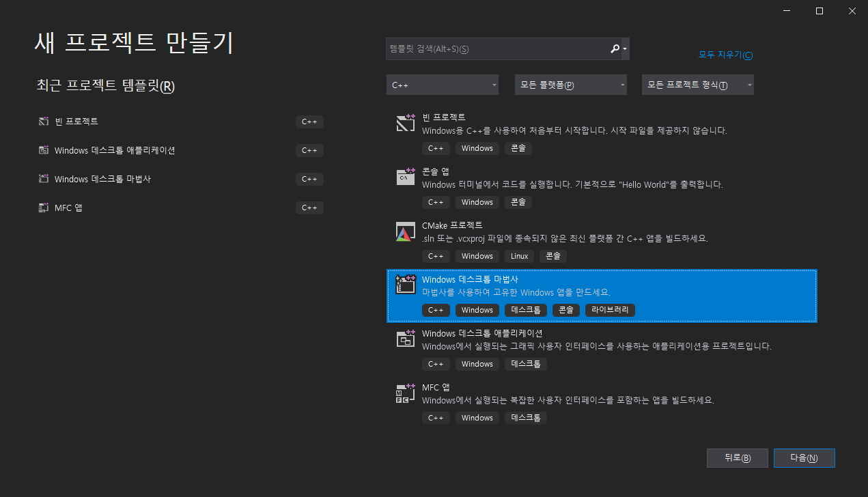Click the 데스크톱 tag on Windows 데스크톱 마법사
This screenshot has height=497, width=868.
tap(526, 310)
